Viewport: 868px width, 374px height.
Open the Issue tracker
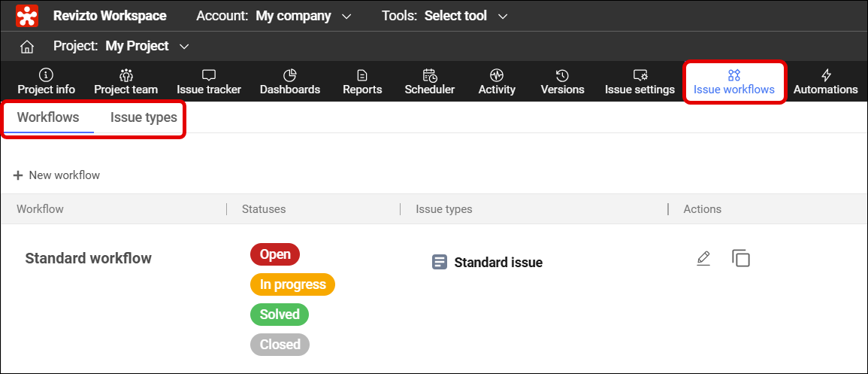coord(209,82)
